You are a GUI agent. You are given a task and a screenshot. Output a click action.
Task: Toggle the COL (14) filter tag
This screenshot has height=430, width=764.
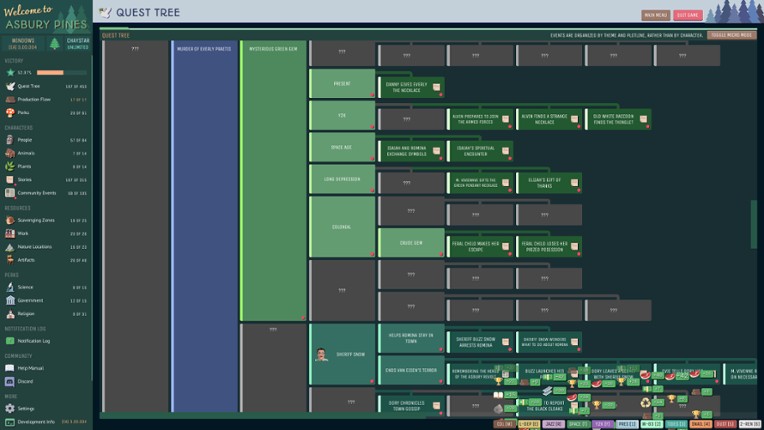coord(504,424)
